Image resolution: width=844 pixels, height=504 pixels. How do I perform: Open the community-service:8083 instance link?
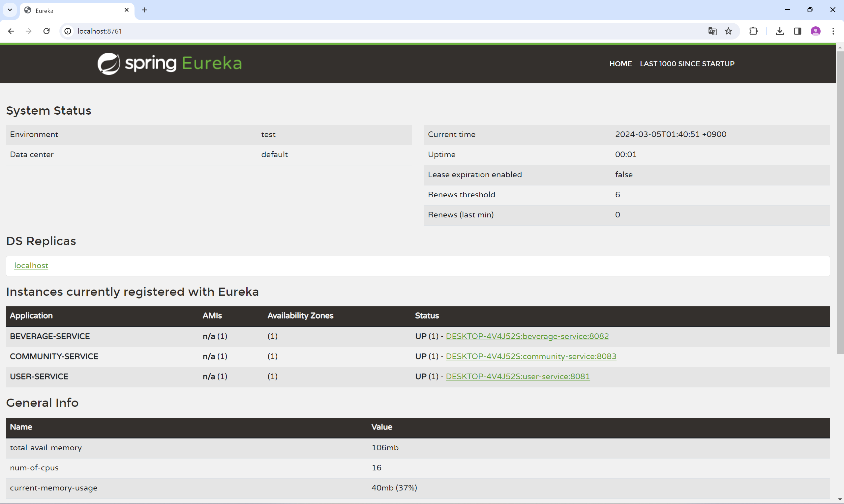pyautogui.click(x=530, y=356)
